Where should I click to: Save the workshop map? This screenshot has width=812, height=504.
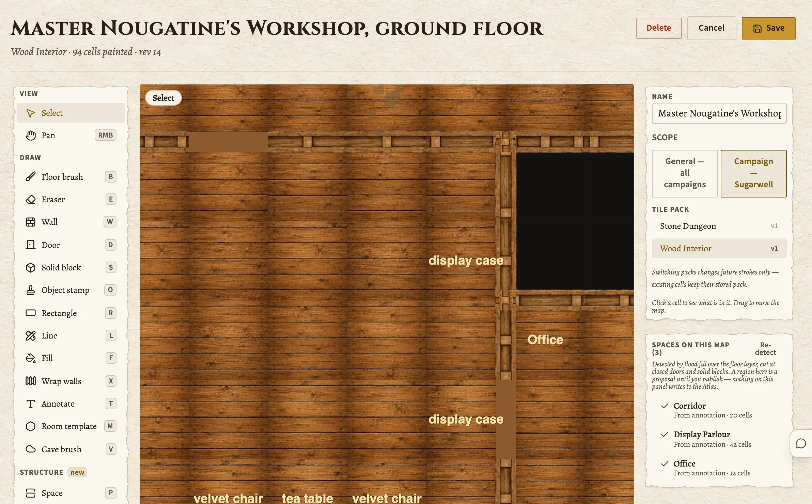pyautogui.click(x=768, y=28)
